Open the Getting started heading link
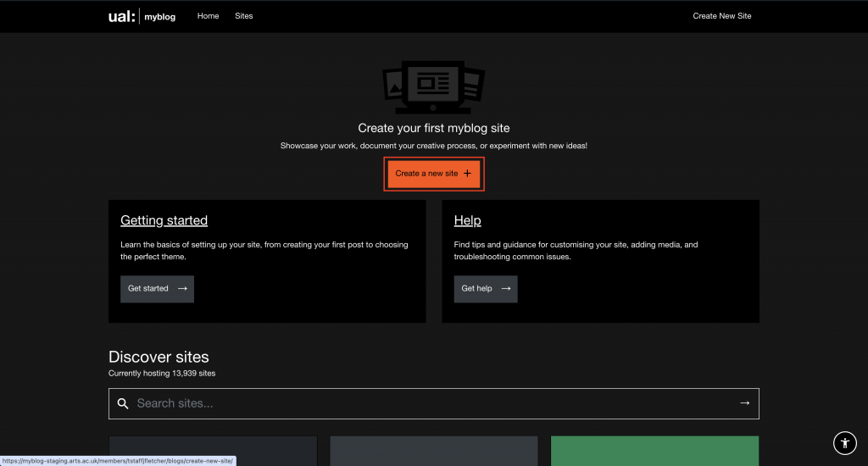 tap(164, 220)
